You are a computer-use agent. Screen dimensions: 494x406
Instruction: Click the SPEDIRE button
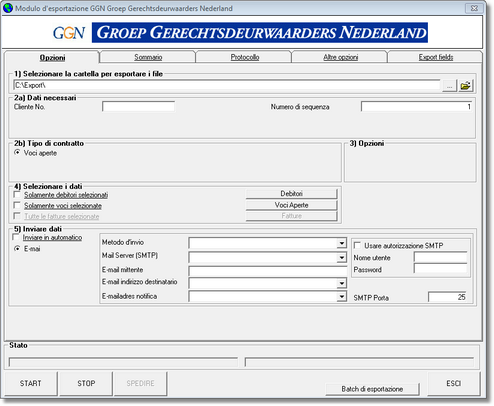point(140,383)
